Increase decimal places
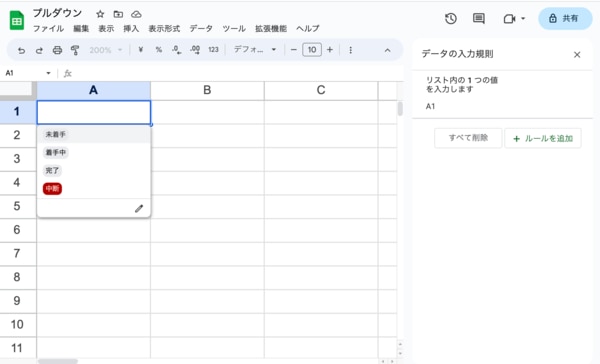The image size is (600, 364). click(195, 50)
